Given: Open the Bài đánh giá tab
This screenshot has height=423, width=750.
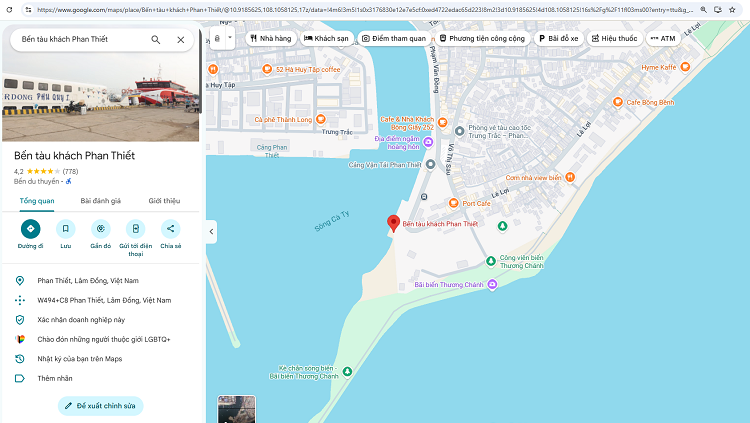Looking at the screenshot, I should [x=100, y=201].
